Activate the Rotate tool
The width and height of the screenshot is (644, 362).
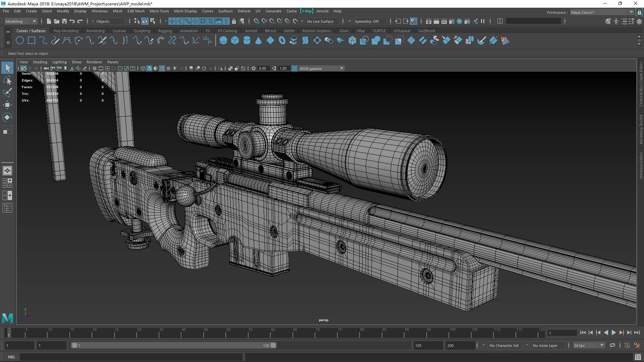coord(7,117)
